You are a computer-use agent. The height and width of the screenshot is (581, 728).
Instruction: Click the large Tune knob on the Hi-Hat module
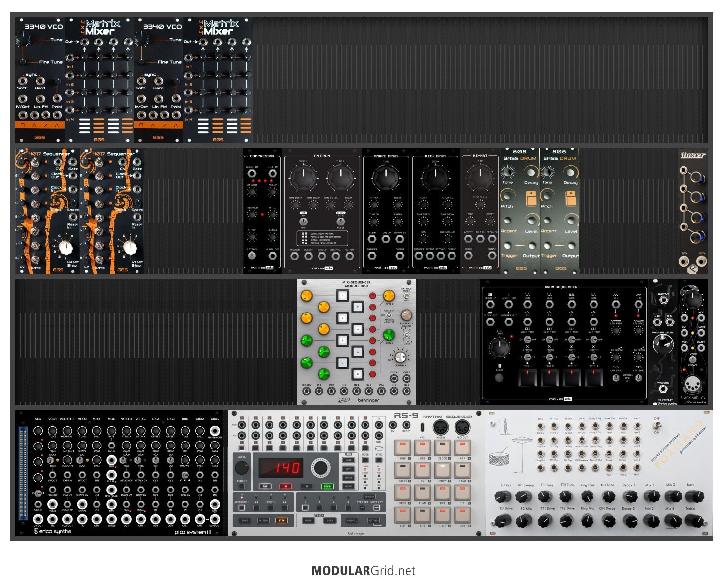click(x=480, y=179)
